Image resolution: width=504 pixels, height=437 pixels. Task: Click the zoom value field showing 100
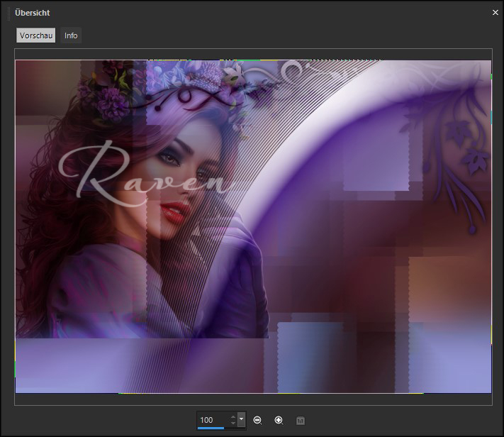point(211,420)
